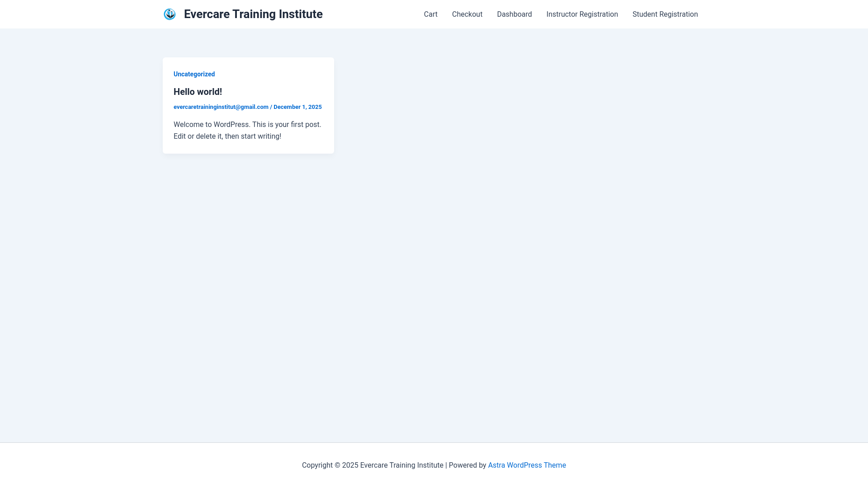View author evercaretraininginstitut@gmail.com posts
Image resolution: width=868 pixels, height=488 pixels.
point(221,107)
